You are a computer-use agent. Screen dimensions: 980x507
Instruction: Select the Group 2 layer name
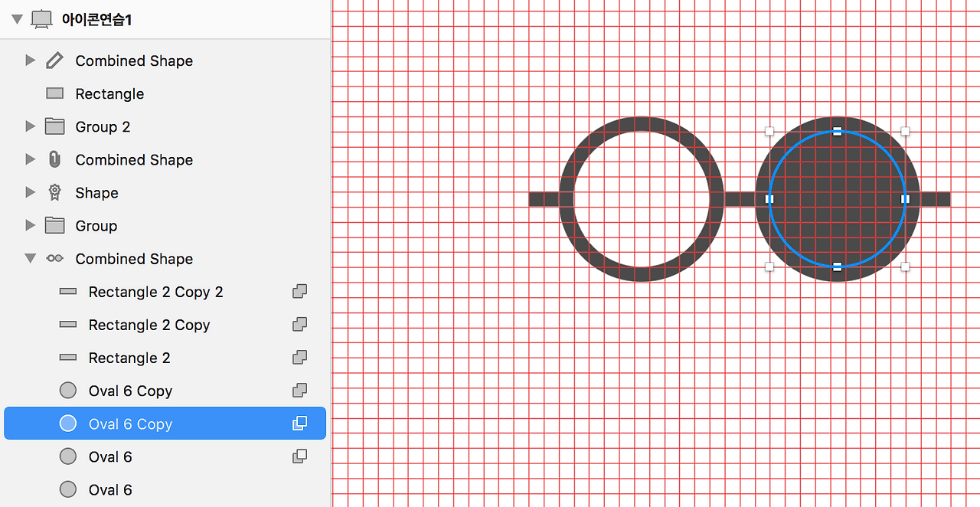[x=103, y=126]
